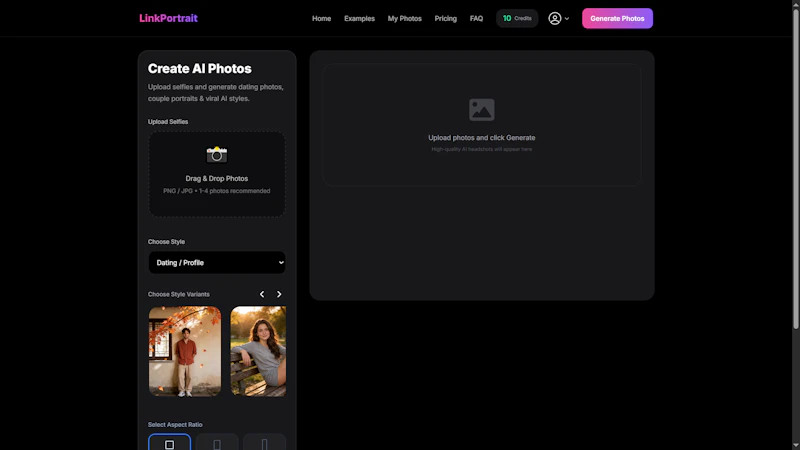The width and height of the screenshot is (800, 450).
Task: Expand the account menu chevron
Action: click(567, 19)
